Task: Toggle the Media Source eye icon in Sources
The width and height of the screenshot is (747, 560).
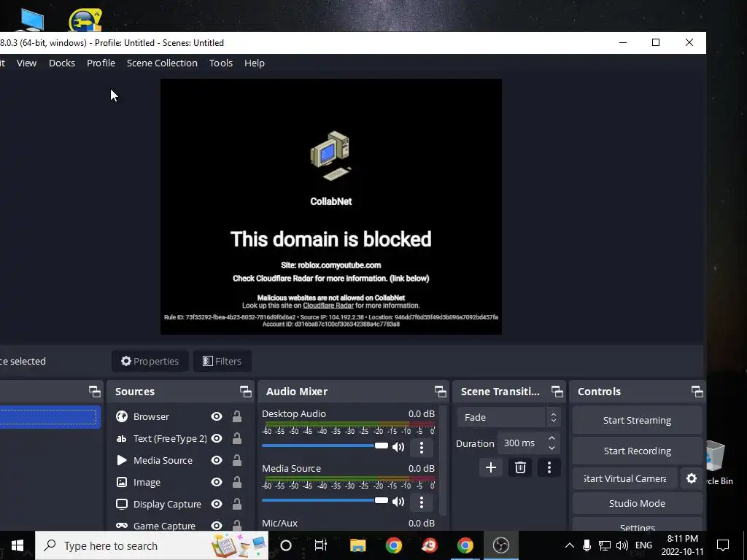Action: tap(216, 461)
